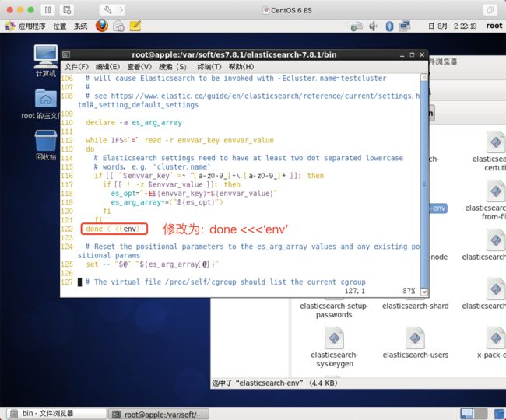Click the network devices tray icon
The width and height of the screenshot is (506, 420).
click(x=357, y=26)
